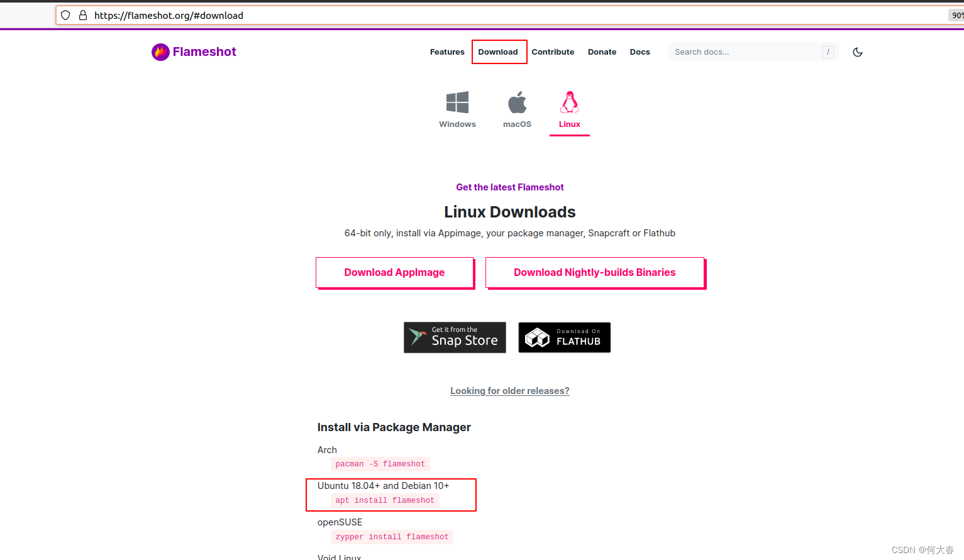Switch to the Windows tab label
The height and width of the screenshot is (560, 964).
(457, 124)
